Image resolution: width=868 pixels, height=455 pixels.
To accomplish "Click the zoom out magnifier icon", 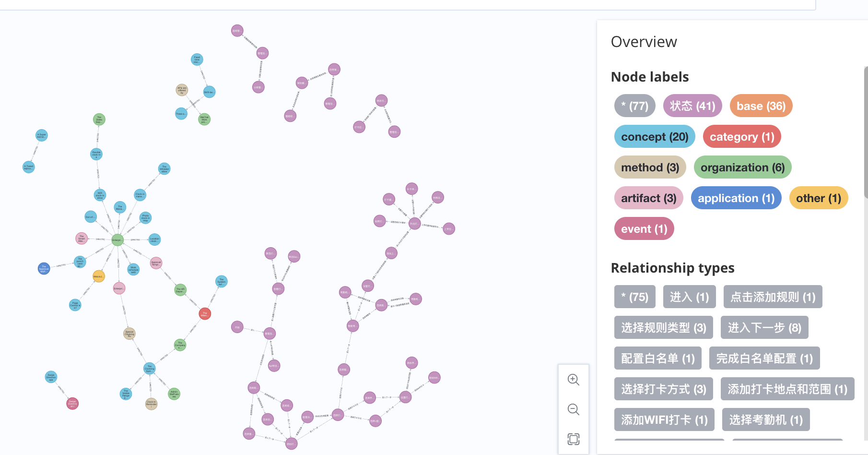I will [573, 409].
